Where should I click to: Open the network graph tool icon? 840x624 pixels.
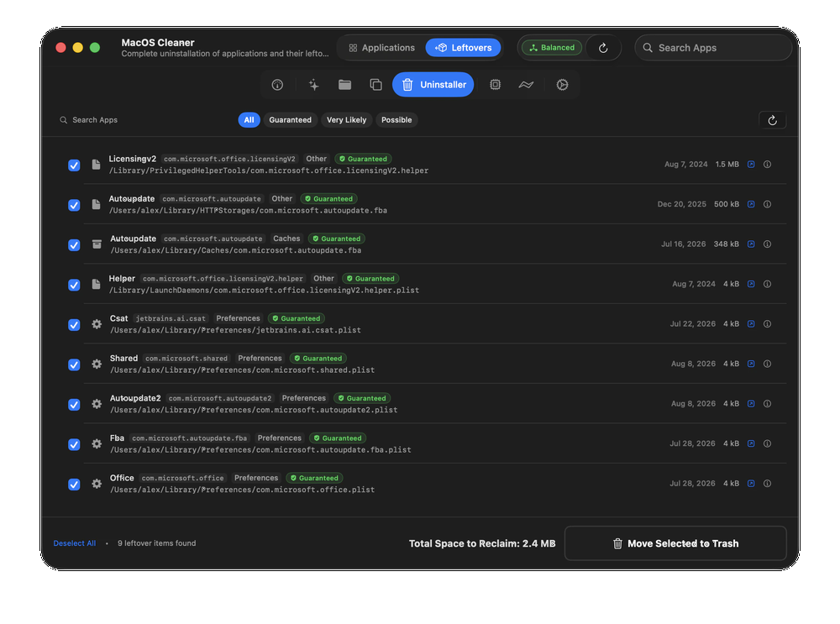(526, 85)
